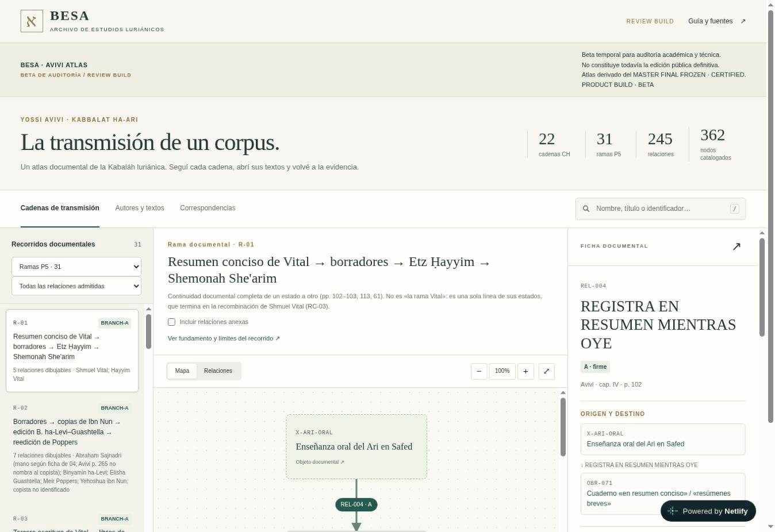Click the REVIEW BUILD header label
The image size is (775, 532).
point(650,21)
